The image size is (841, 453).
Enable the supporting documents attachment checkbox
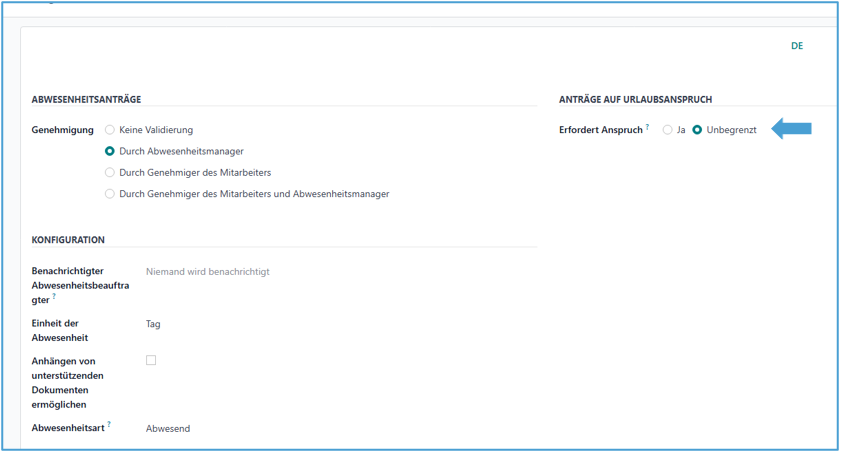tap(151, 360)
